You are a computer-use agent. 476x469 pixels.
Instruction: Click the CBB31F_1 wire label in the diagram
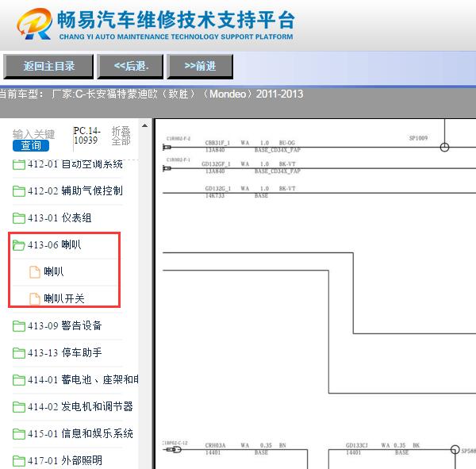click(x=217, y=143)
